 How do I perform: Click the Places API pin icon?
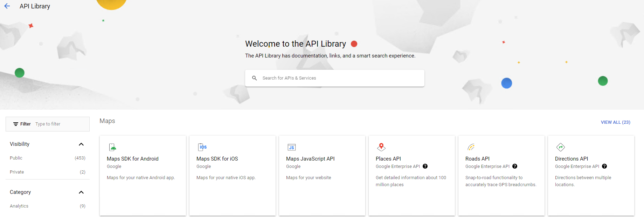381,147
